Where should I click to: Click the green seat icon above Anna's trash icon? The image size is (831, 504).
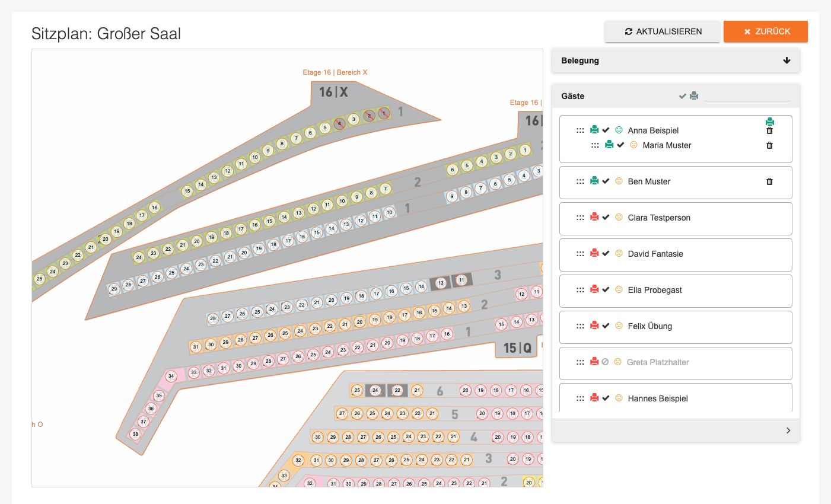[x=770, y=122]
